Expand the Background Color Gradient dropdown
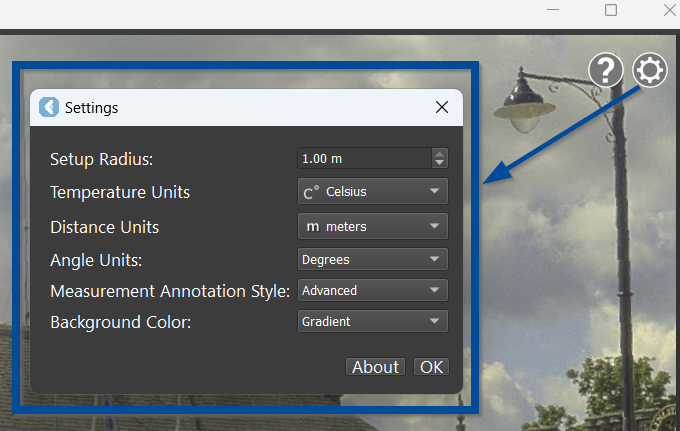Viewport: 680px width, 431px height. [x=373, y=321]
